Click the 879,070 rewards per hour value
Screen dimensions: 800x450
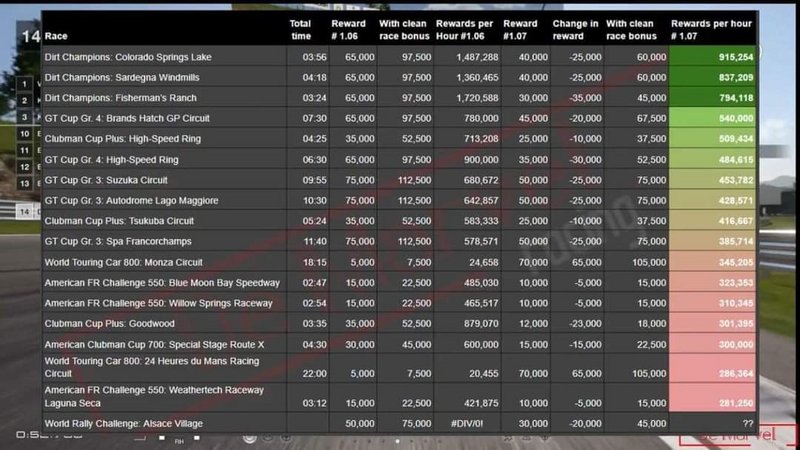(x=481, y=323)
